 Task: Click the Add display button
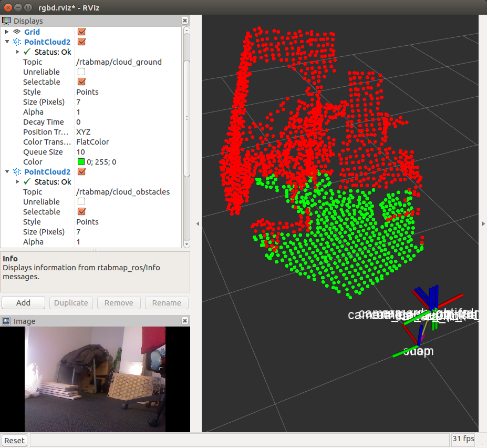coord(23,303)
